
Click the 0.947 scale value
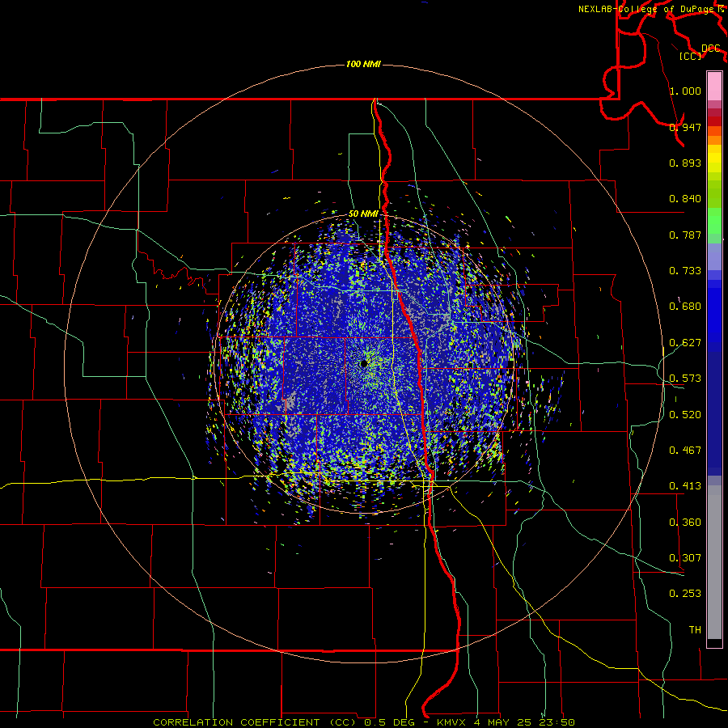(685, 127)
